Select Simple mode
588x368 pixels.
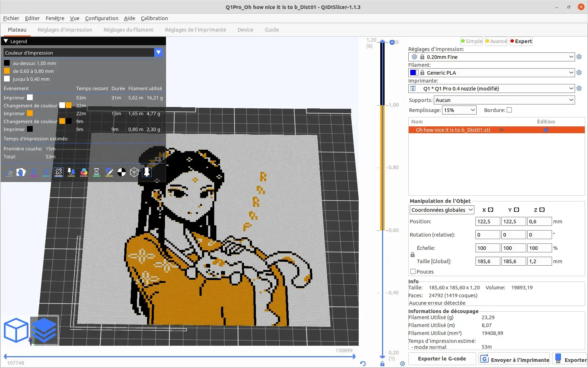472,41
